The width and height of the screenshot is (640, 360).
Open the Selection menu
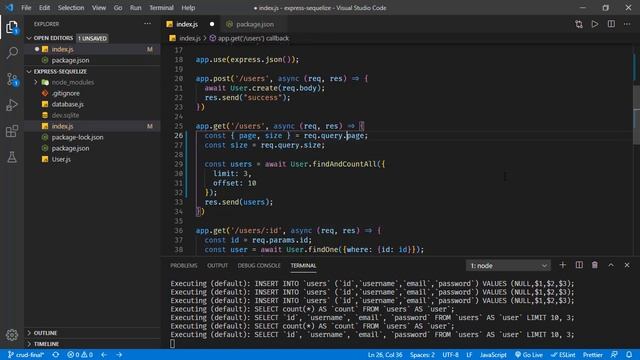coord(71,8)
